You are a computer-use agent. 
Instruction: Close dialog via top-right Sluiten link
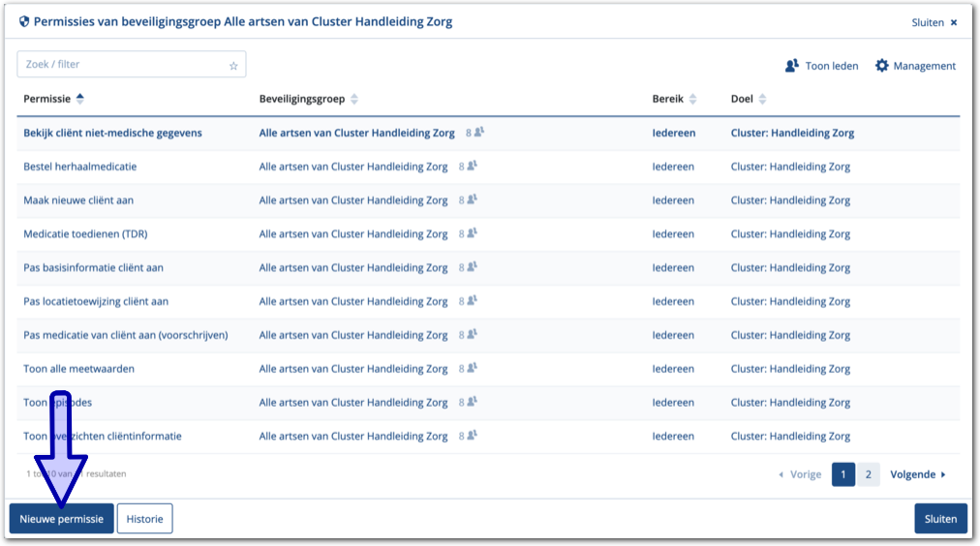pos(934,22)
